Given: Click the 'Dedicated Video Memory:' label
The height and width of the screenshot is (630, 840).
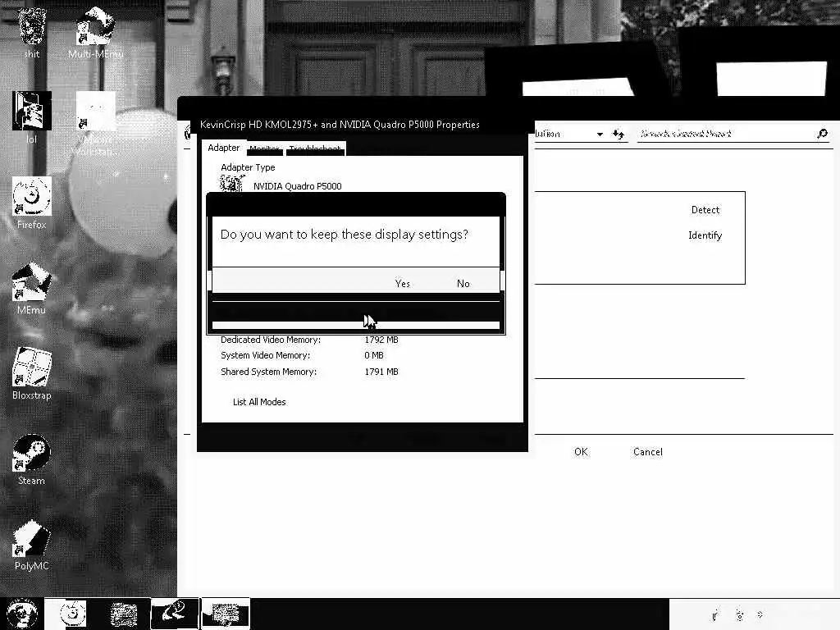Looking at the screenshot, I should click(x=271, y=340).
